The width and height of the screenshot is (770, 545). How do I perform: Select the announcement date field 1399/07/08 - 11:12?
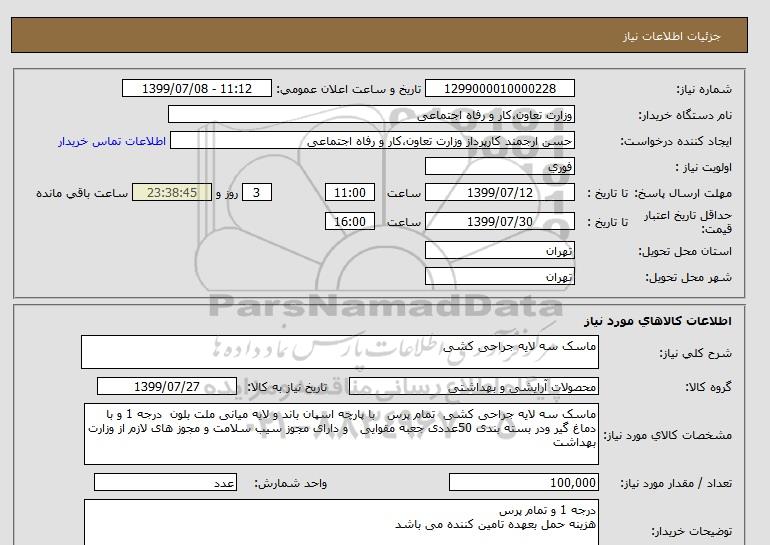(196, 89)
